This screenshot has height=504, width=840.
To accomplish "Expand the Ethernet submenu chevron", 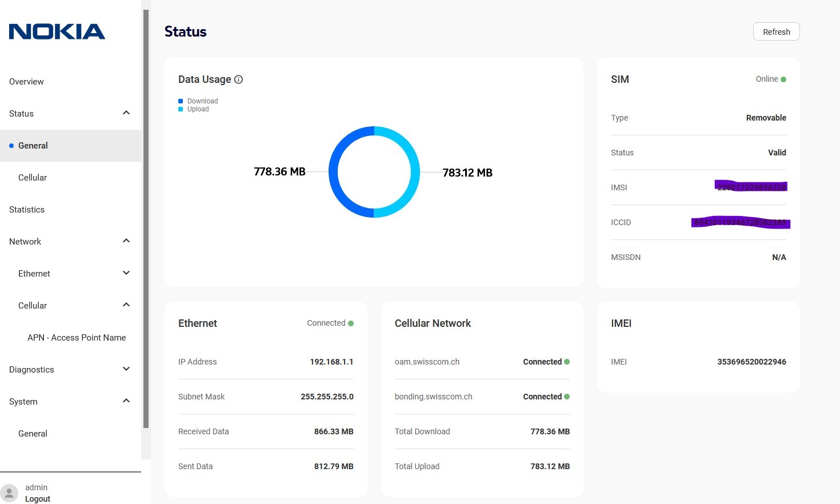I will pyautogui.click(x=126, y=273).
